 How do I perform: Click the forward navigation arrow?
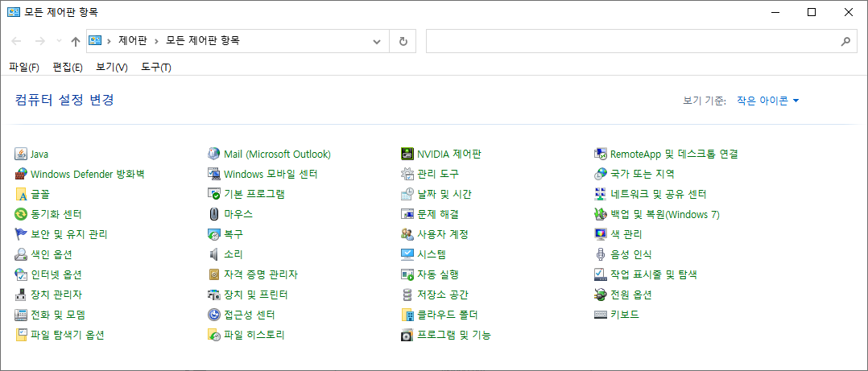coord(40,41)
